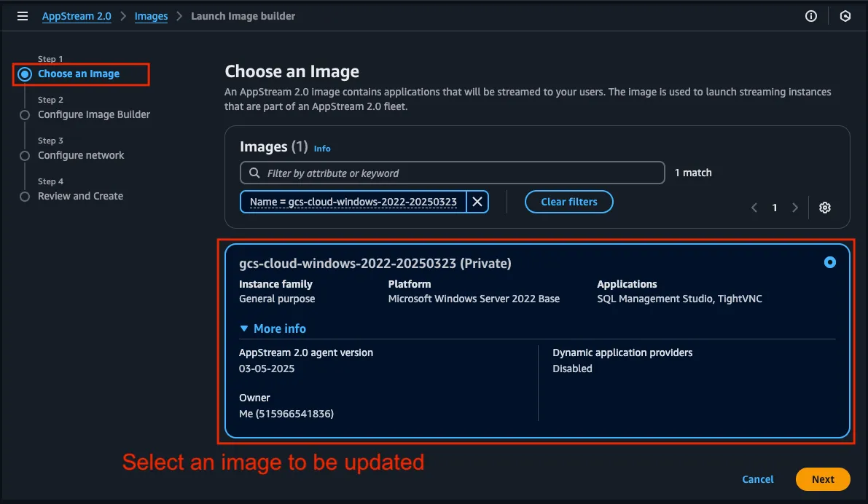Open the hamburger navigation menu
This screenshot has height=504, width=868.
(23, 16)
